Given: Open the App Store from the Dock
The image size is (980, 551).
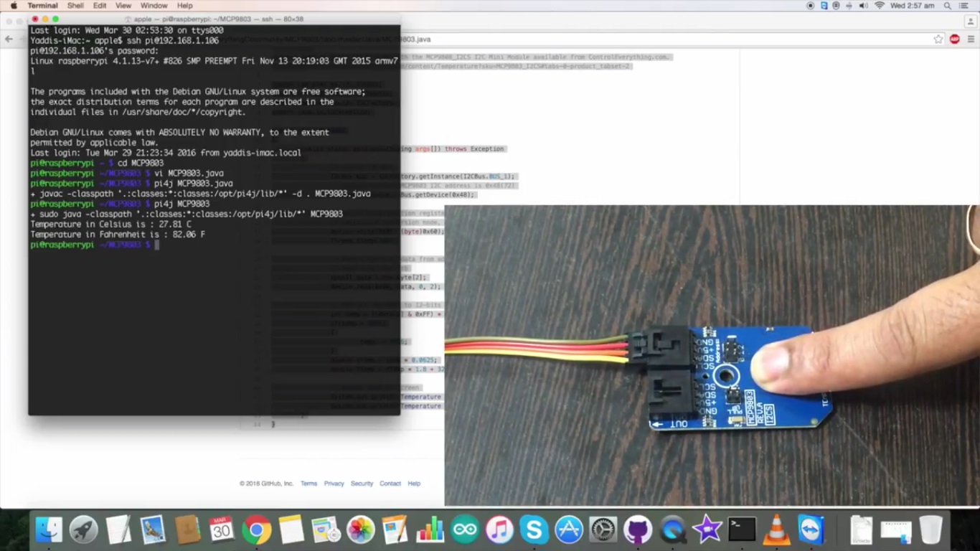Looking at the screenshot, I should click(568, 529).
